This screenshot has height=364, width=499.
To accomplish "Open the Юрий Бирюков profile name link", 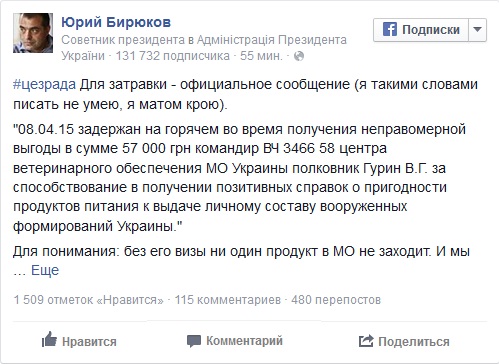I will coord(116,22).
